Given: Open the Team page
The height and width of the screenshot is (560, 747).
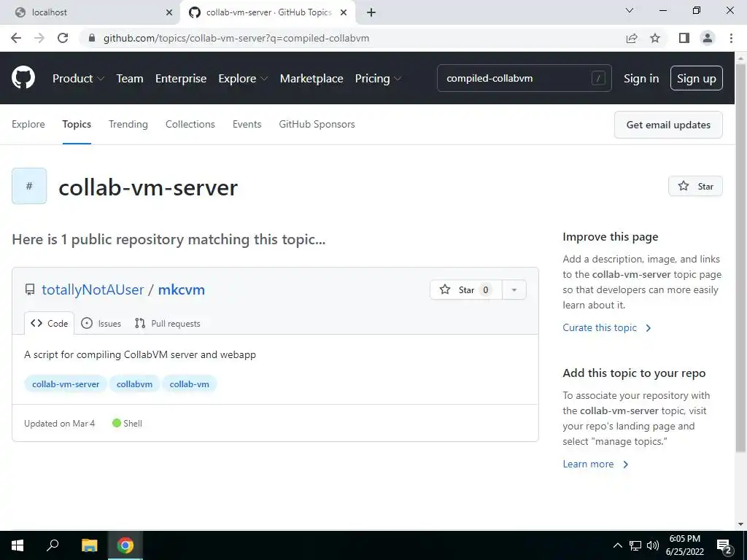Looking at the screenshot, I should (x=130, y=79).
